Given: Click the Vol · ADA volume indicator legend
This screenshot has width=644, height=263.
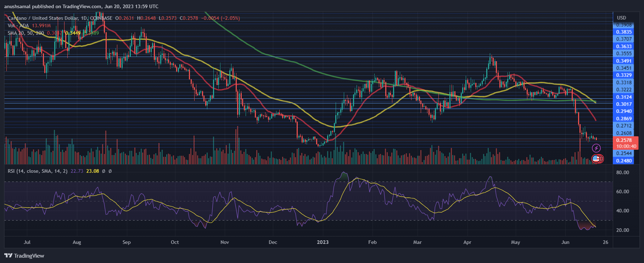Looking at the screenshot, I should [19, 25].
